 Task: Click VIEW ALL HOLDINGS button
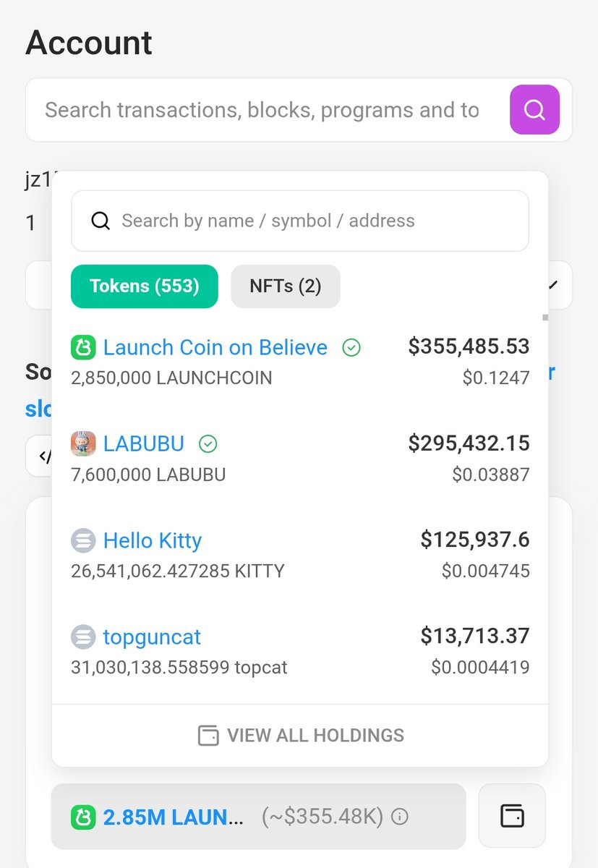click(x=300, y=736)
